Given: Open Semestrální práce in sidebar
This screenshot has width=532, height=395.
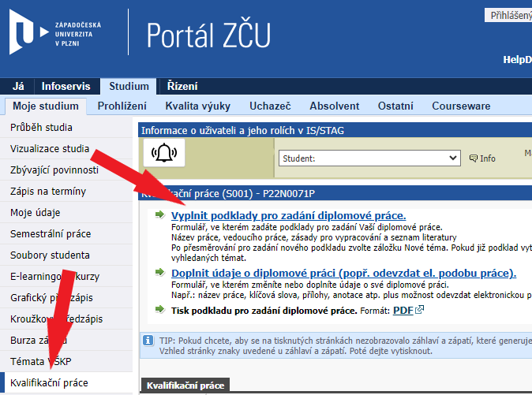Looking at the screenshot, I should pos(66,233).
